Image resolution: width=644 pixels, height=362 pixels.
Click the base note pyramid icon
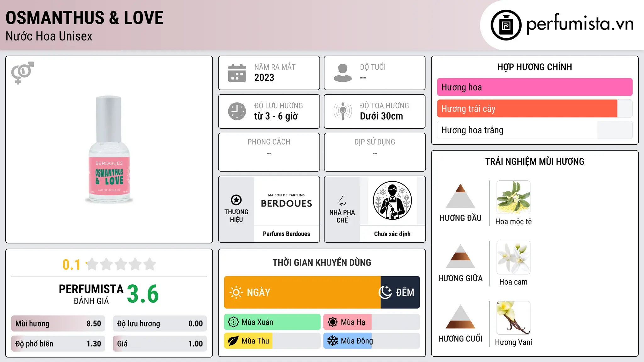(x=460, y=316)
